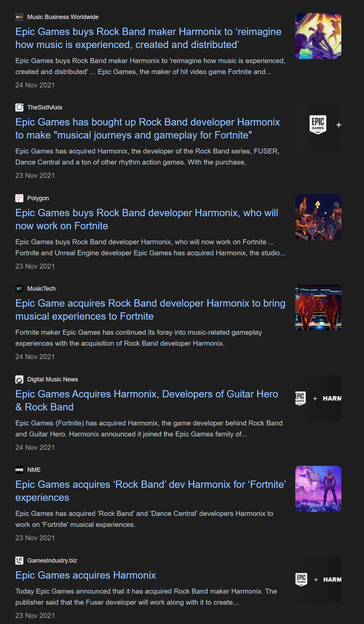The width and height of the screenshot is (364, 624).
Task: Click the Digital Music News favicon
Action: (19, 379)
